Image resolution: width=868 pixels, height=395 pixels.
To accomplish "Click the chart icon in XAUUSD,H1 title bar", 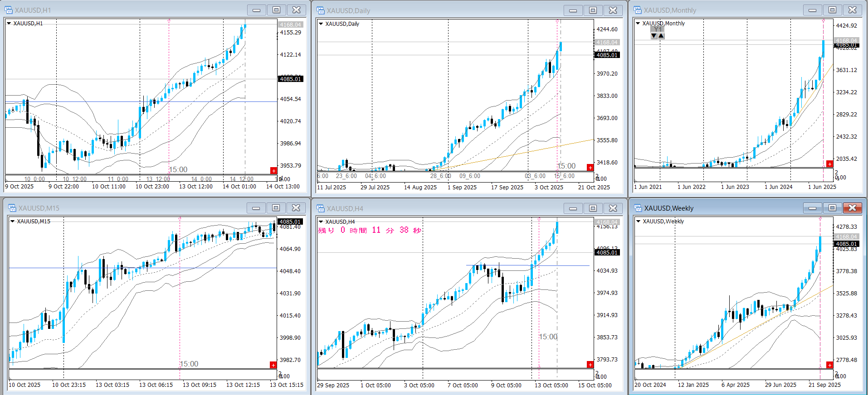I will point(8,10).
